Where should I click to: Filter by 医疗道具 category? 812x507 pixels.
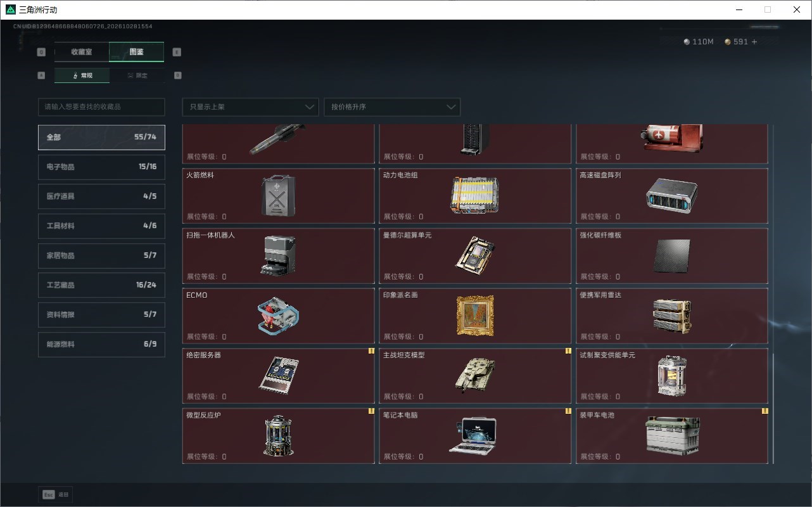[x=101, y=196]
